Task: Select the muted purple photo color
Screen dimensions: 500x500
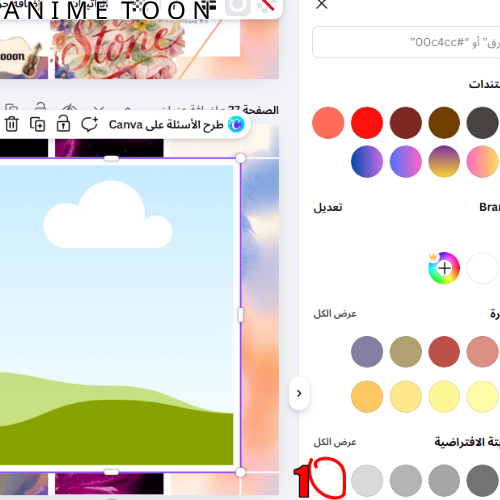Action: pyautogui.click(x=367, y=352)
